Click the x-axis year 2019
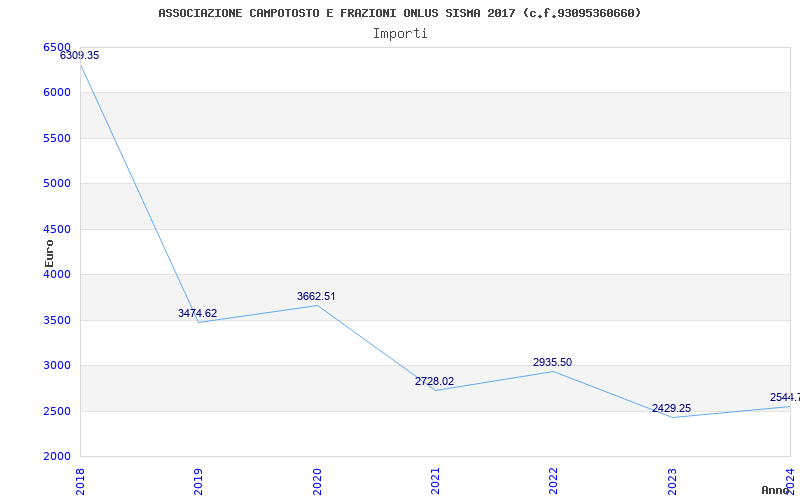The image size is (800, 500). (x=198, y=481)
